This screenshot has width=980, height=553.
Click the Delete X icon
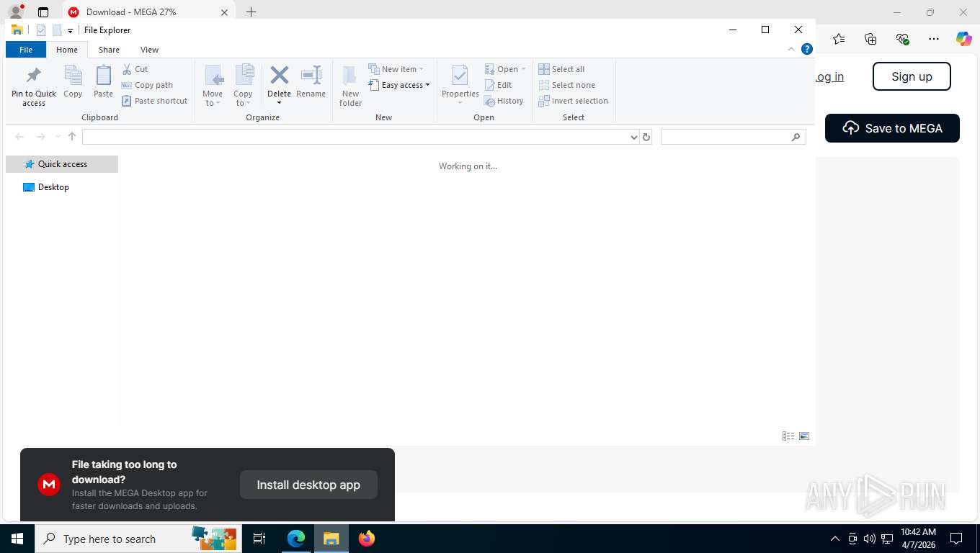coord(279,75)
